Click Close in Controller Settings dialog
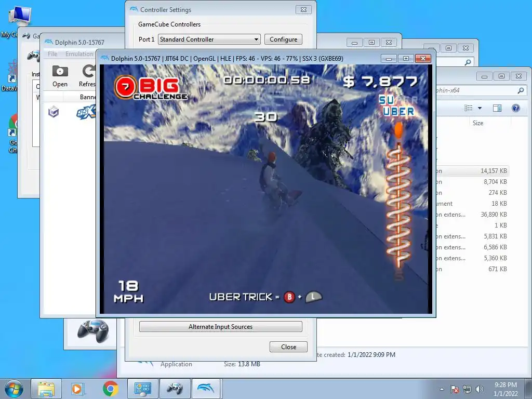The image size is (532, 399). (x=288, y=347)
